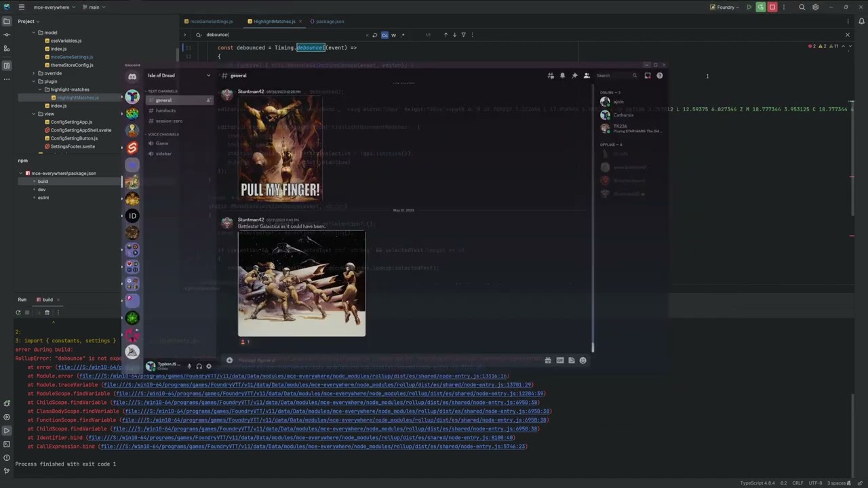Open the threads browser icon in Discord

pyautogui.click(x=550, y=75)
